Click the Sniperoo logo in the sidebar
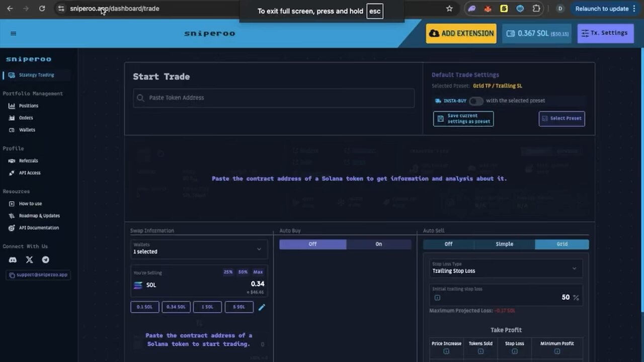Viewport: 644px width, 362px height. point(29,59)
